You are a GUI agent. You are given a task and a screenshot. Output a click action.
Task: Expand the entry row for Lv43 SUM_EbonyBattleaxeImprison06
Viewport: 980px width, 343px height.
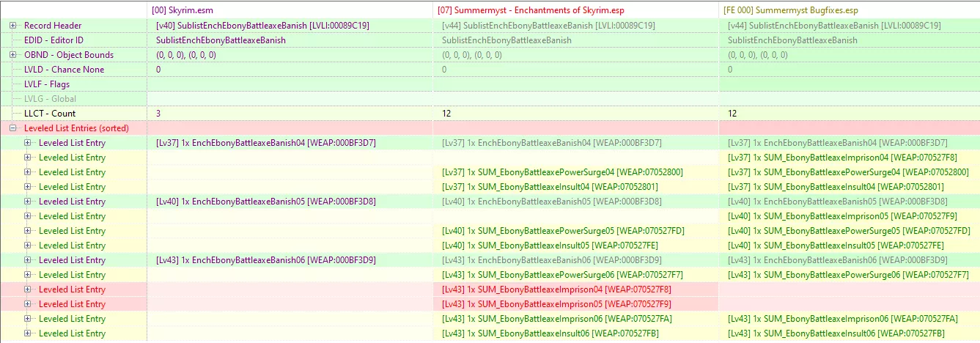(27, 319)
